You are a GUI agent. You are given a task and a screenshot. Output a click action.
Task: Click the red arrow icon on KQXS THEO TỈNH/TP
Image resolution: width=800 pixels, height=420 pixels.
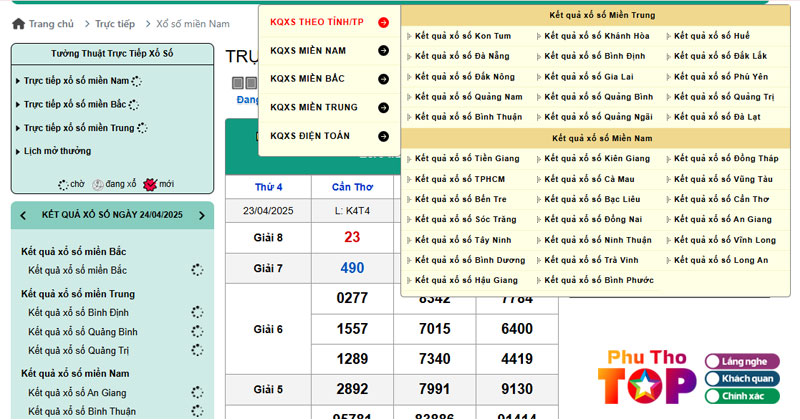pos(384,22)
